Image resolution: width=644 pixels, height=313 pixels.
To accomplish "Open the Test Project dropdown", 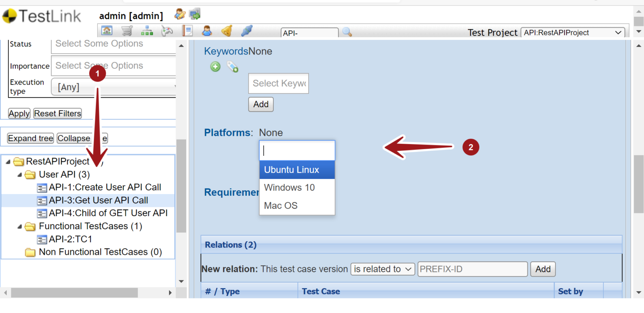I will 573,32.
